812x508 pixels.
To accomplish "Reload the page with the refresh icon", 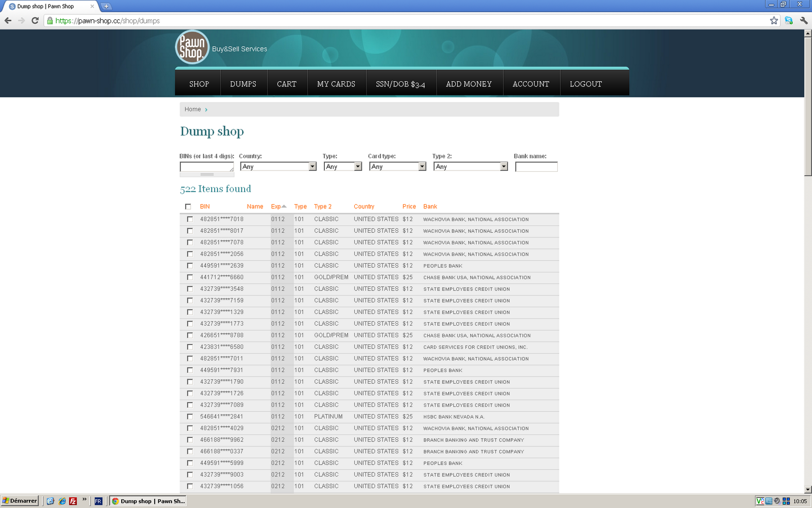I will [35, 21].
